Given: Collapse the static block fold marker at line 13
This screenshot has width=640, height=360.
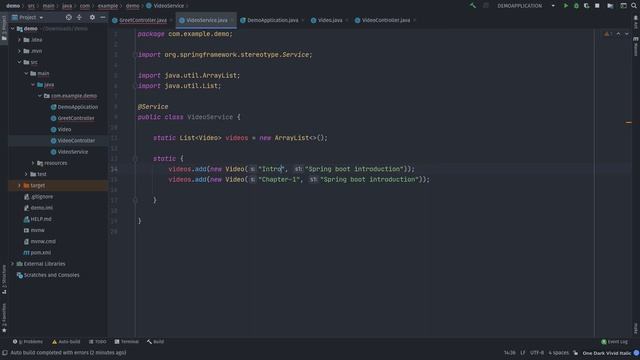Looking at the screenshot, I should pyautogui.click(x=135, y=158).
